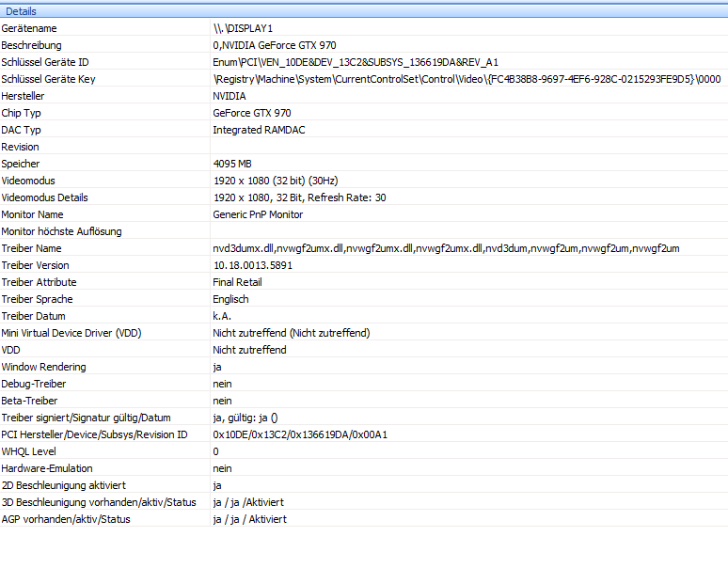Click the Speicher label

click(21, 164)
